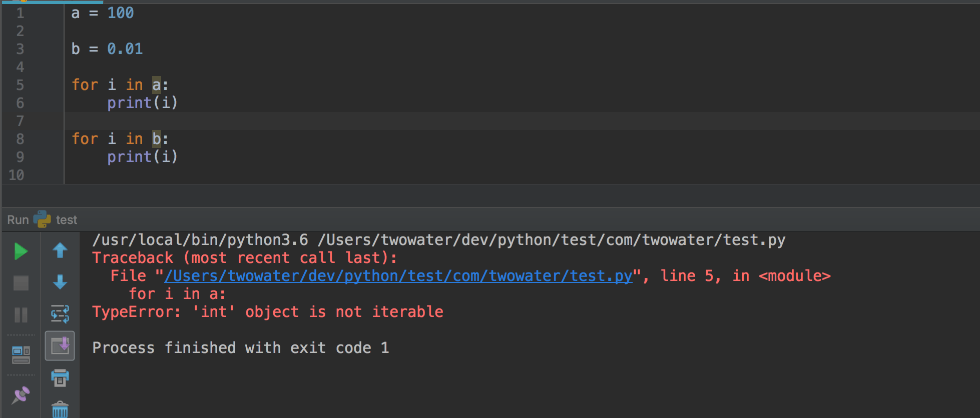The width and height of the screenshot is (980, 418).
Task: Click the up arrow stack trace icon
Action: pos(60,250)
